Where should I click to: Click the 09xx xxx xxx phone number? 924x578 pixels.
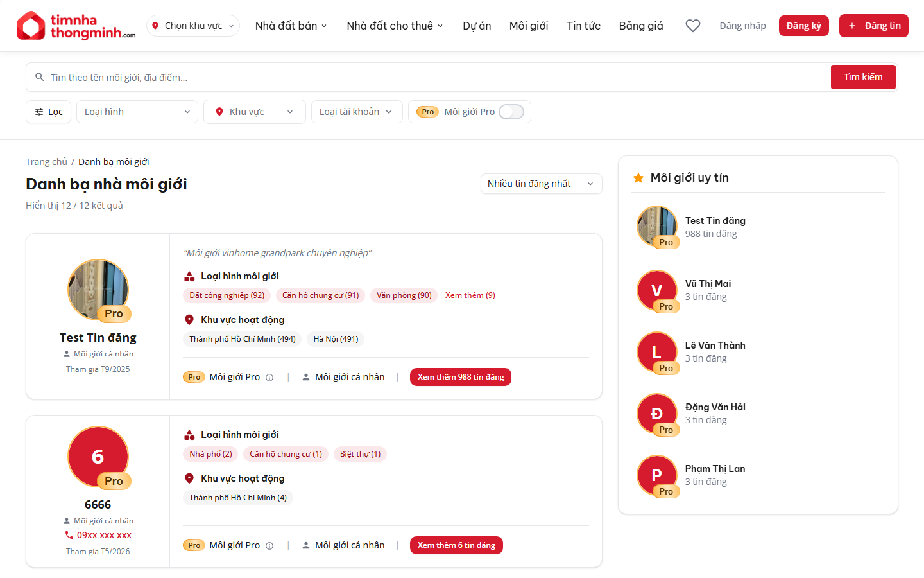coord(104,535)
